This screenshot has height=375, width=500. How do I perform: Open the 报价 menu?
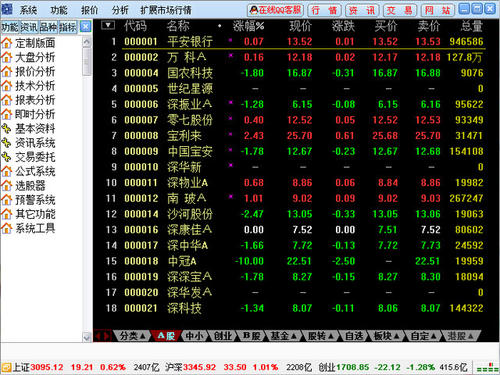click(89, 10)
